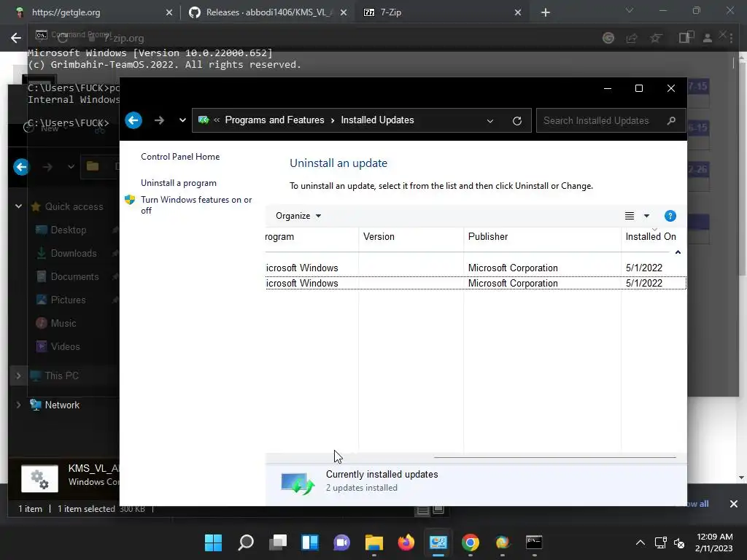
Task: Go back in Installed Updates window
Action: 133,120
